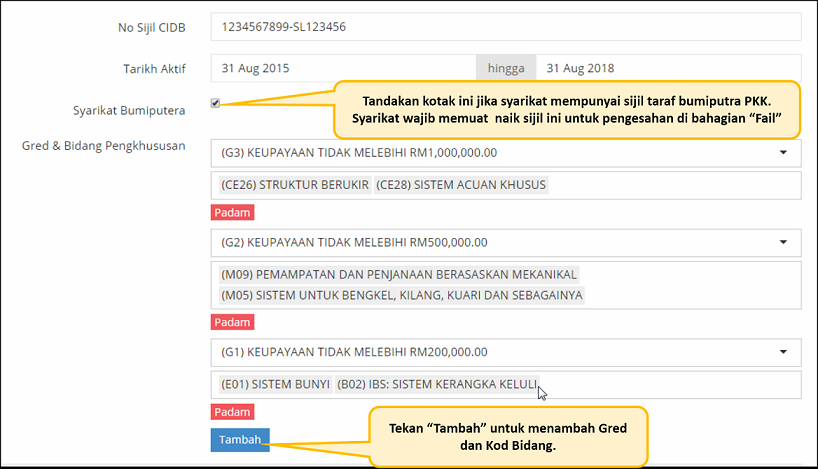Click the (M09) PEMAMPATAN DAN PENJANAAN tag
The image size is (818, 469).
pyautogui.click(x=398, y=274)
